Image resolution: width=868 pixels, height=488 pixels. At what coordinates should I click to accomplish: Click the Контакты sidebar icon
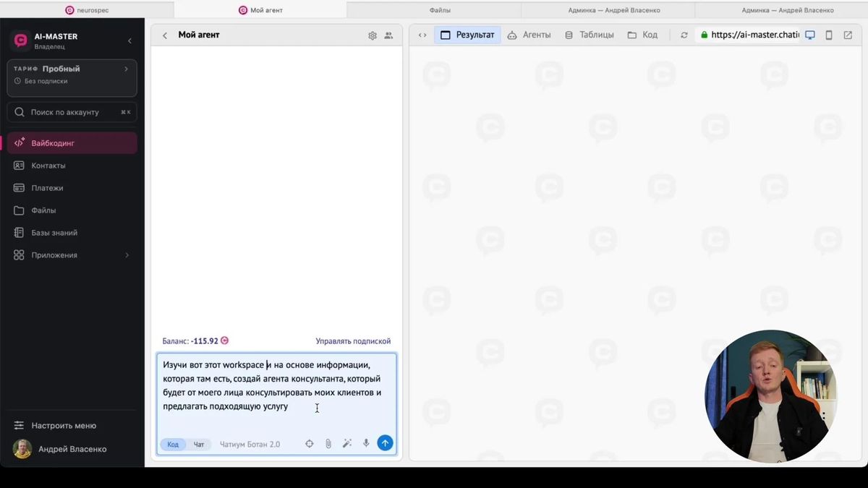19,166
